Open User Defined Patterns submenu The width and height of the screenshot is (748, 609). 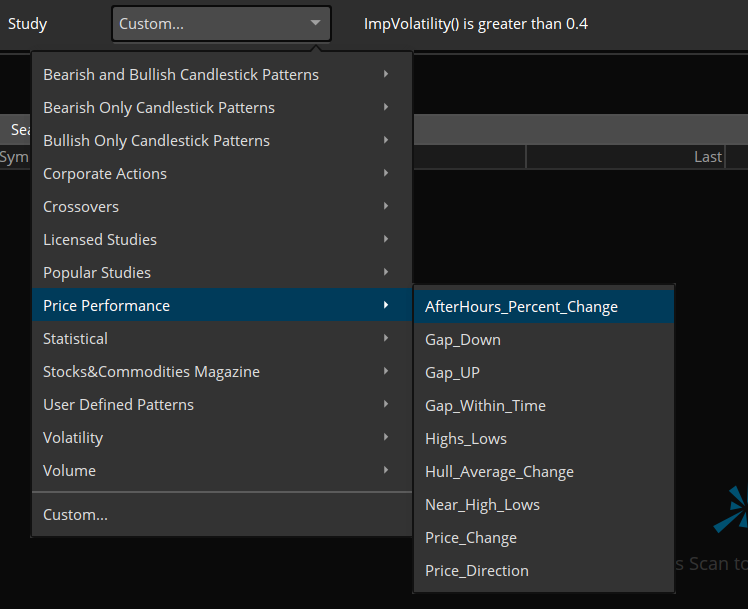point(222,404)
